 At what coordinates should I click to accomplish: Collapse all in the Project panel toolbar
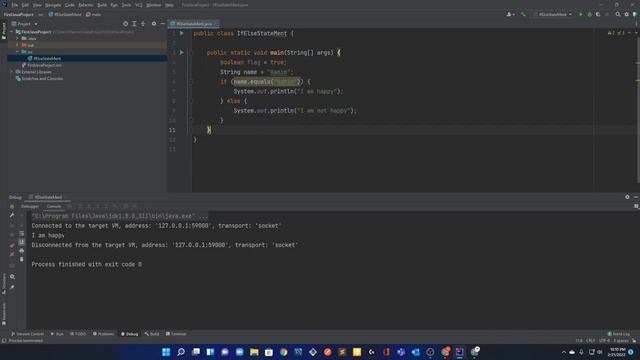[x=143, y=24]
